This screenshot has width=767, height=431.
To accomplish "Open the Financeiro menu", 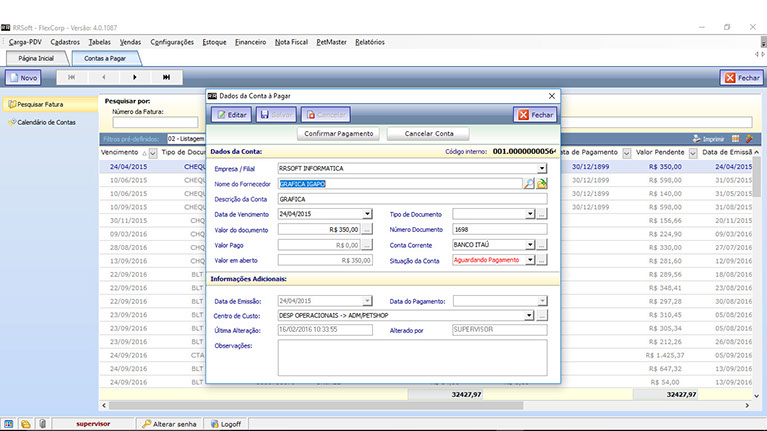I will point(250,42).
